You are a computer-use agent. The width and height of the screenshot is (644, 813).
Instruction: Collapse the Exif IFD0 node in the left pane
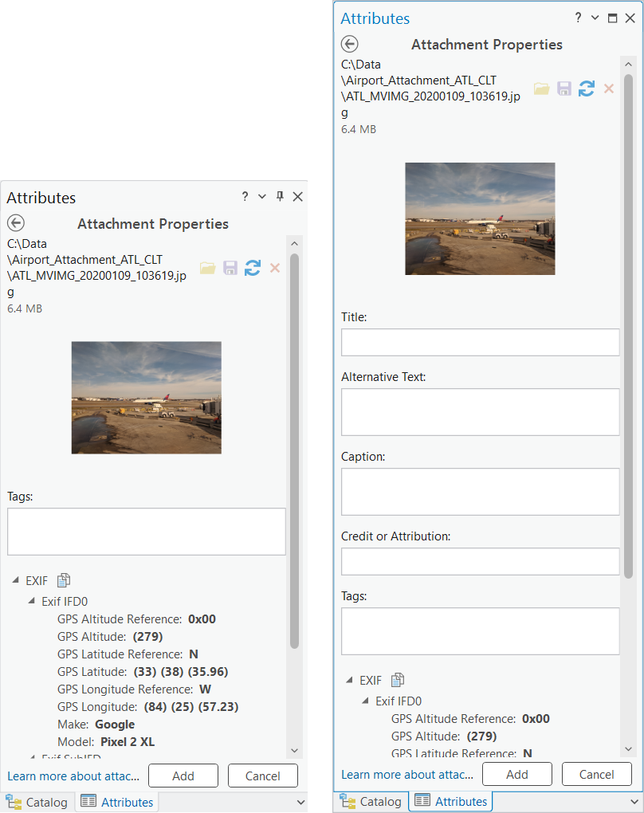(x=32, y=601)
